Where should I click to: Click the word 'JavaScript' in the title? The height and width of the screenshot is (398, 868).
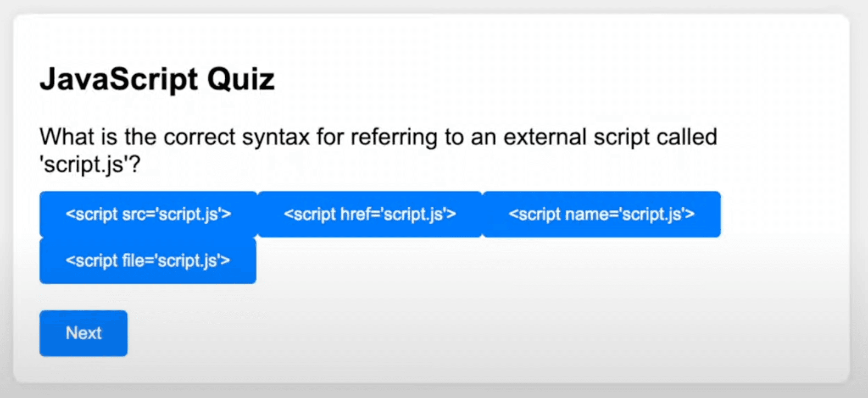coord(119,79)
